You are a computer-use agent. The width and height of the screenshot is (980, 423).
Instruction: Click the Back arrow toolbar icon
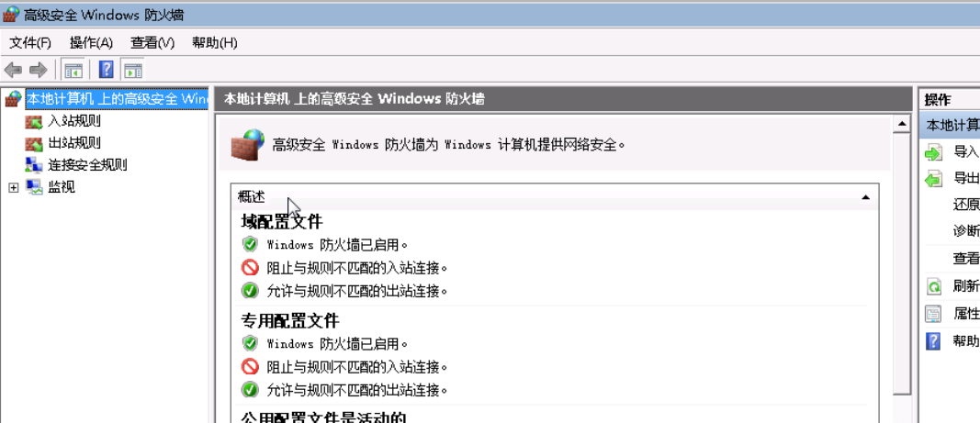(13, 70)
